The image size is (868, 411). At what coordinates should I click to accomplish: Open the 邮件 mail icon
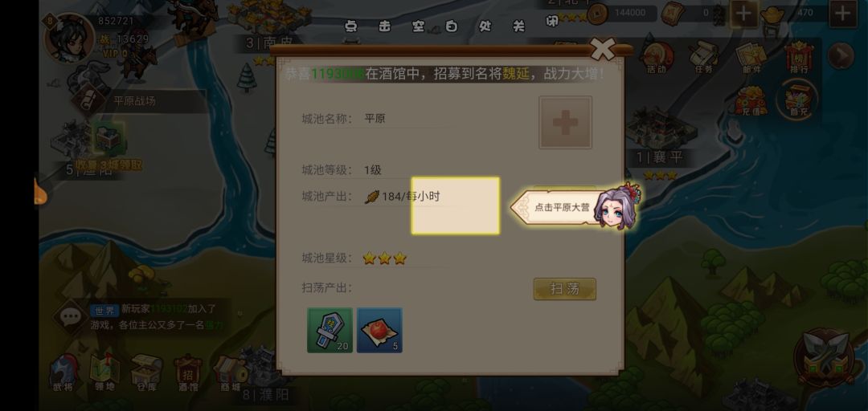tap(751, 58)
